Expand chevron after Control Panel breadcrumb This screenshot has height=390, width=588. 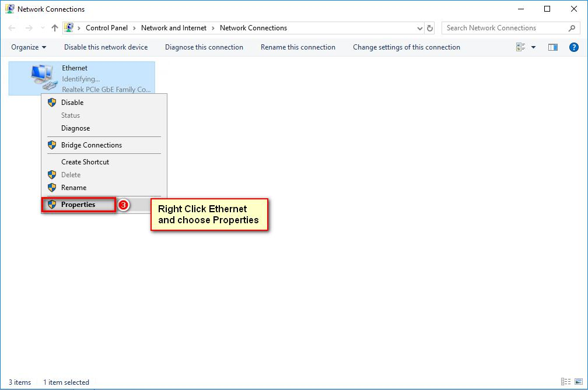(134, 28)
